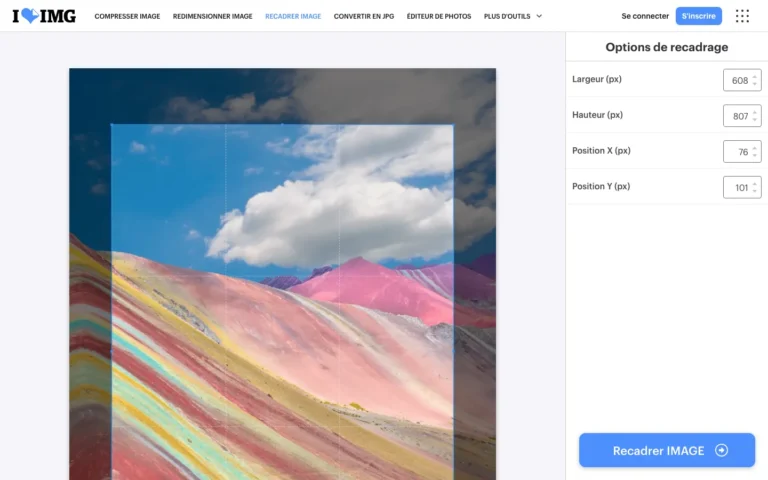The image size is (768, 480).
Task: Increase Position Y with stepper up arrow
Action: [755, 184]
